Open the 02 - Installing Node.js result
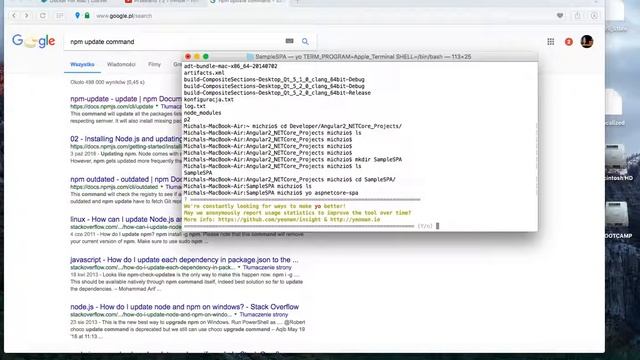This screenshot has width=640, height=360. [126, 139]
